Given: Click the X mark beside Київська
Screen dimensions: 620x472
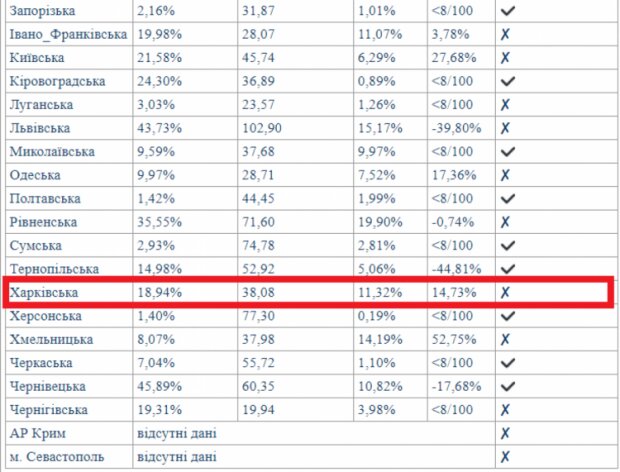Looking at the screenshot, I should click(x=505, y=58).
